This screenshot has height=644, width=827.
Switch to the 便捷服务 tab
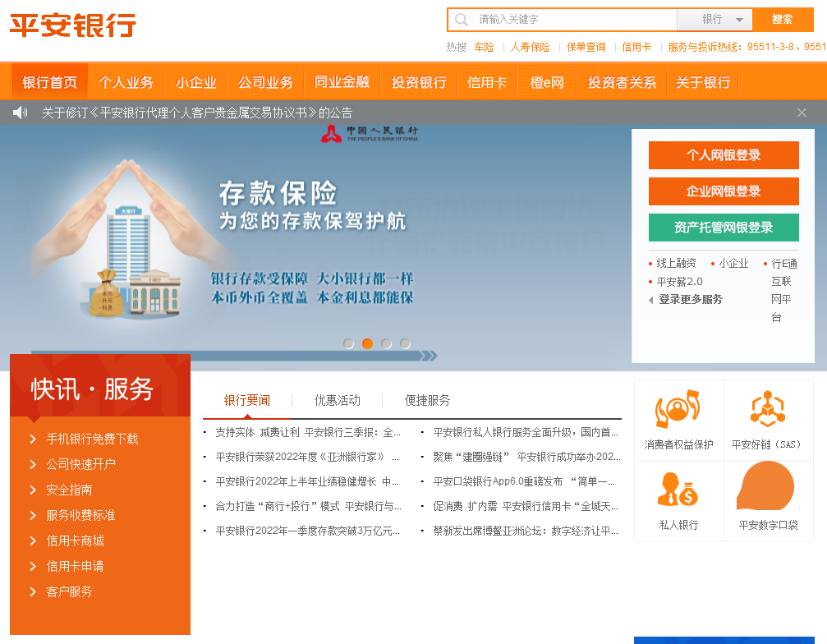[x=428, y=400]
